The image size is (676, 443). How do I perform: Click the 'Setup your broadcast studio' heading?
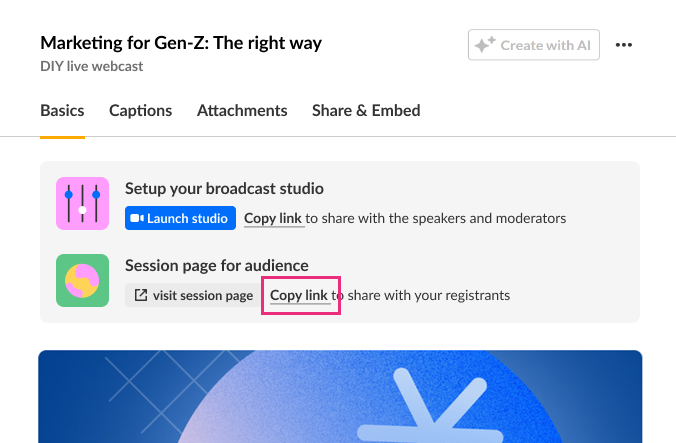click(x=224, y=188)
